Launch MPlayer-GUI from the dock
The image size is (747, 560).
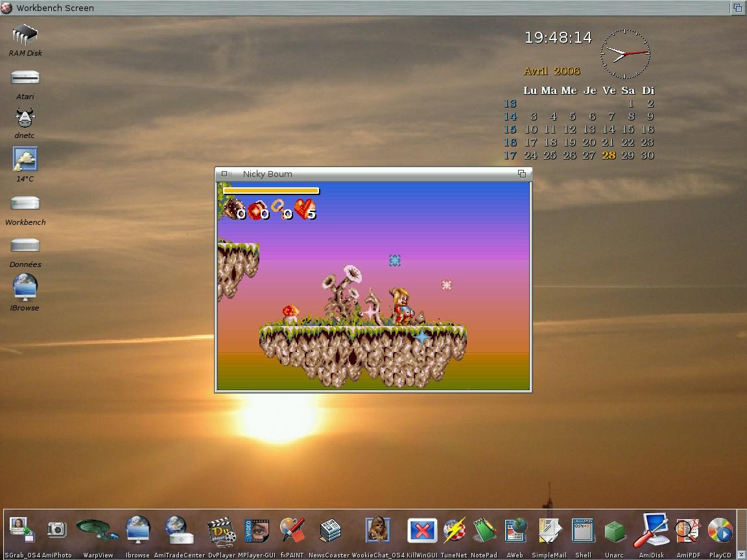[x=257, y=530]
